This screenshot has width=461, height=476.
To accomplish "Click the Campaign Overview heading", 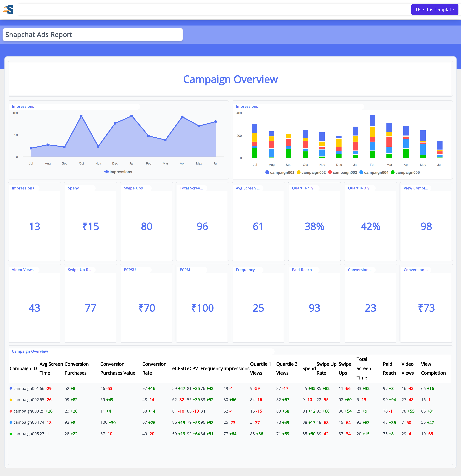I will [x=230, y=79].
